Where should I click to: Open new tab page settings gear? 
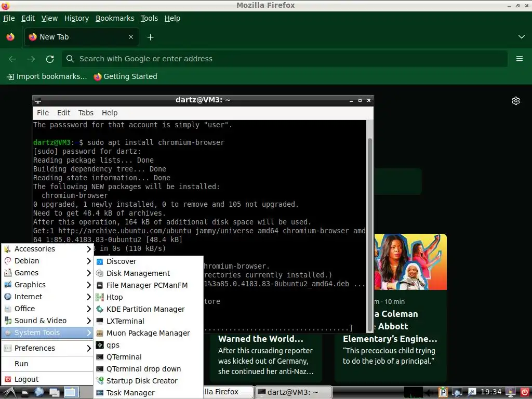point(516,101)
